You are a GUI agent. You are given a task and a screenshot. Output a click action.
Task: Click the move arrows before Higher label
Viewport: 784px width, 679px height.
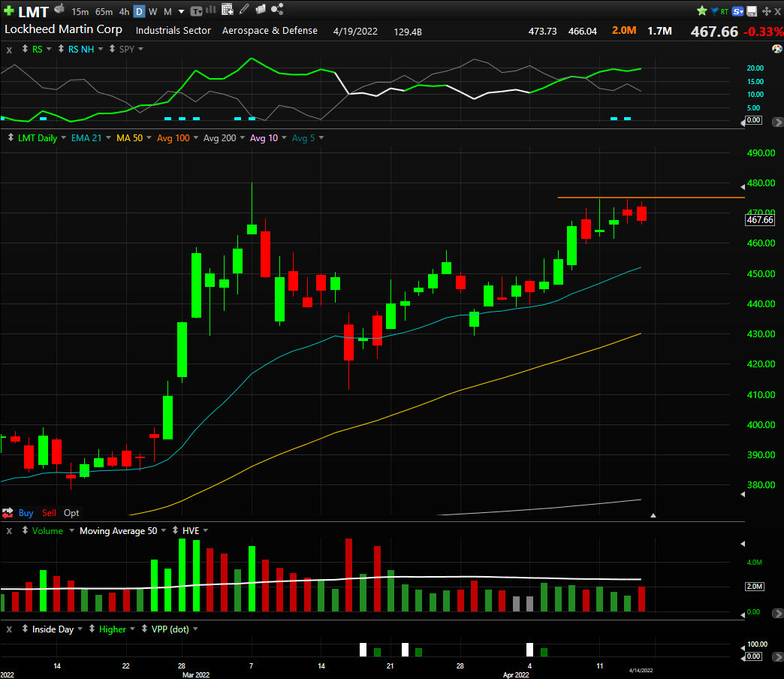point(92,629)
